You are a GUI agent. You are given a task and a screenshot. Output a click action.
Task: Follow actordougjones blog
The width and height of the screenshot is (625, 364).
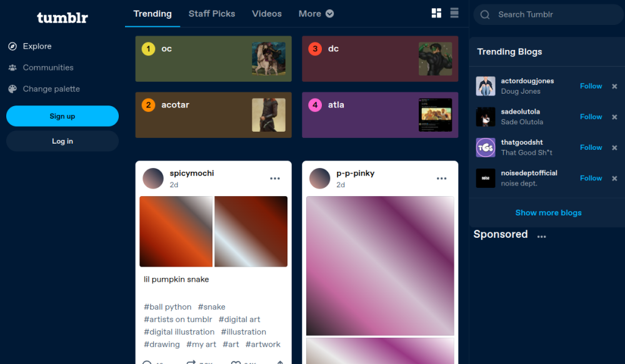click(591, 86)
